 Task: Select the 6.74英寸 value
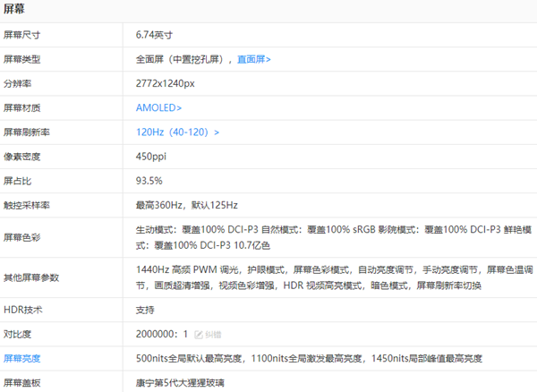click(154, 35)
